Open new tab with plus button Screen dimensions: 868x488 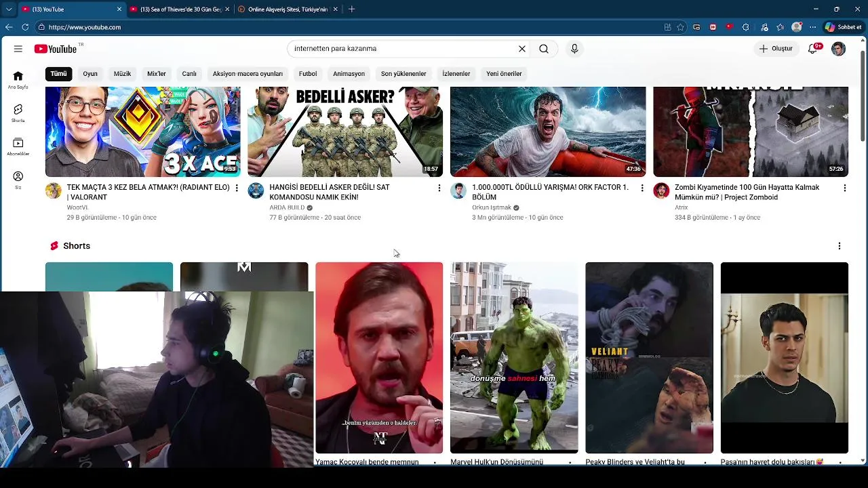coord(351,9)
